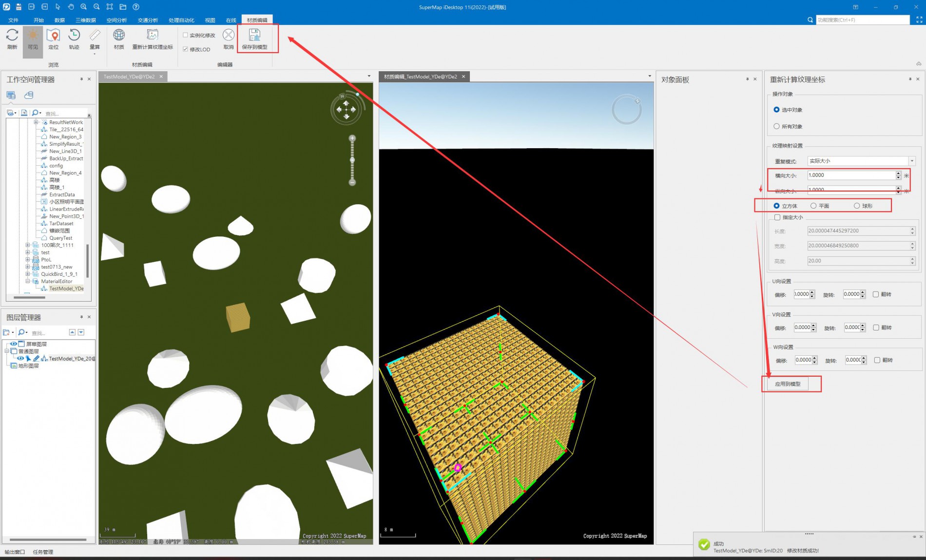Click the Zoom in magnifier icon
This screenshot has width=926, height=560.
(84, 7)
